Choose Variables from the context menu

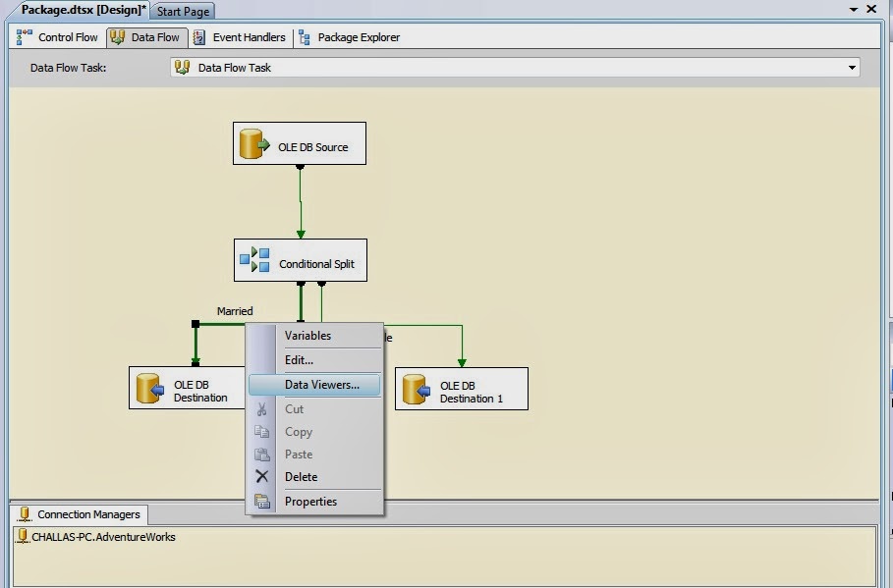(x=307, y=337)
